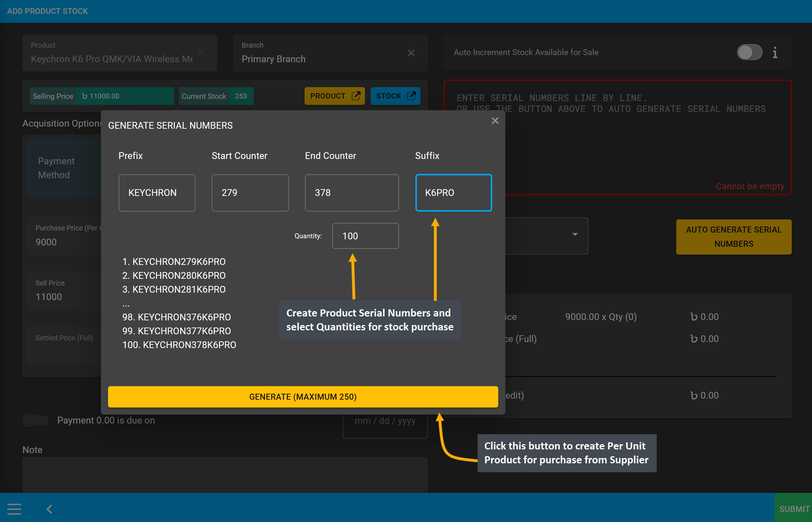Click the Acquisition Options heading
812x522 pixels.
point(62,123)
